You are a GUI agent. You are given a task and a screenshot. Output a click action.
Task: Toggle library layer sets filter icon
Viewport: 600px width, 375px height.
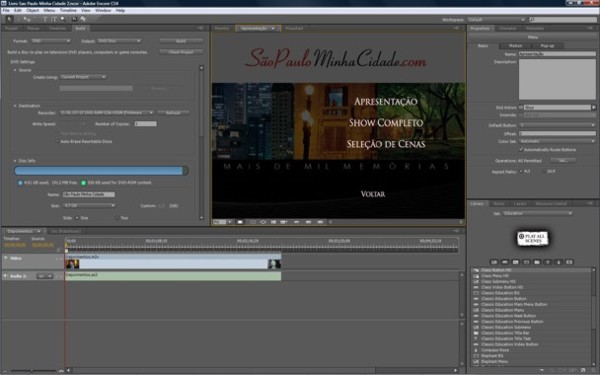click(x=537, y=262)
